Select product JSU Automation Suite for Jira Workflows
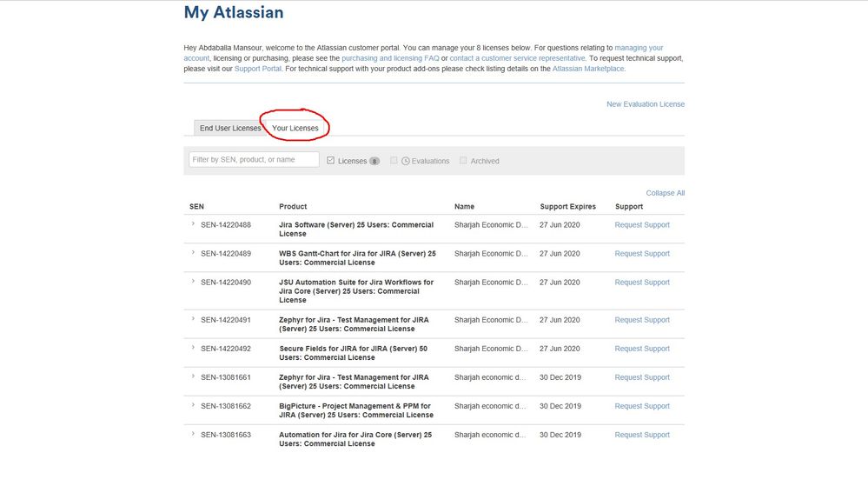Screen dimensions: 868x486 pyautogui.click(x=356, y=291)
